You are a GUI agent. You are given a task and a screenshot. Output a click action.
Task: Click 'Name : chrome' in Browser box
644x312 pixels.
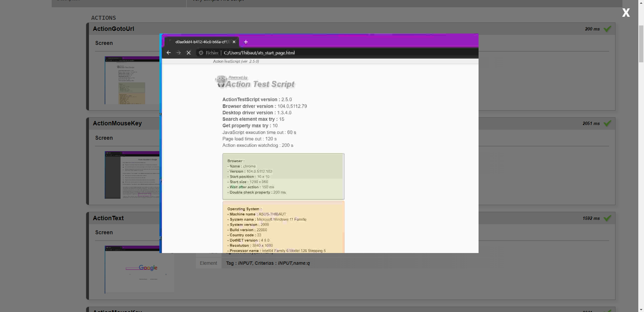tap(242, 166)
